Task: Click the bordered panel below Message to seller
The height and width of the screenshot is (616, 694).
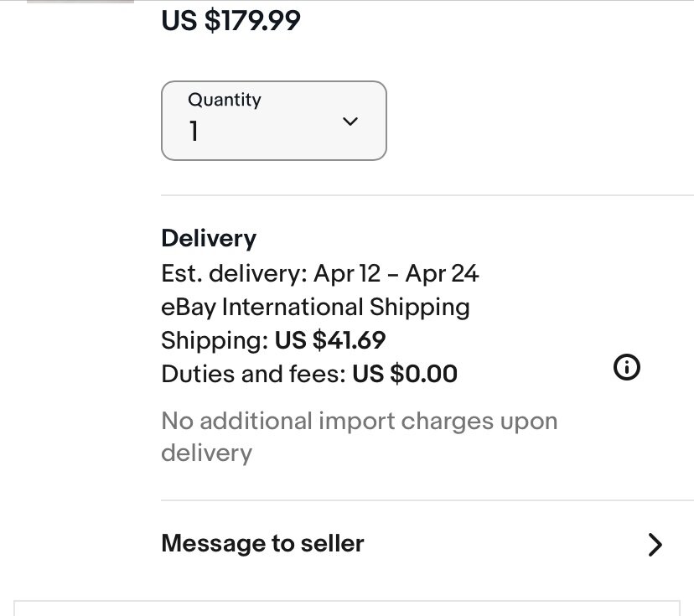Action: tap(347, 608)
